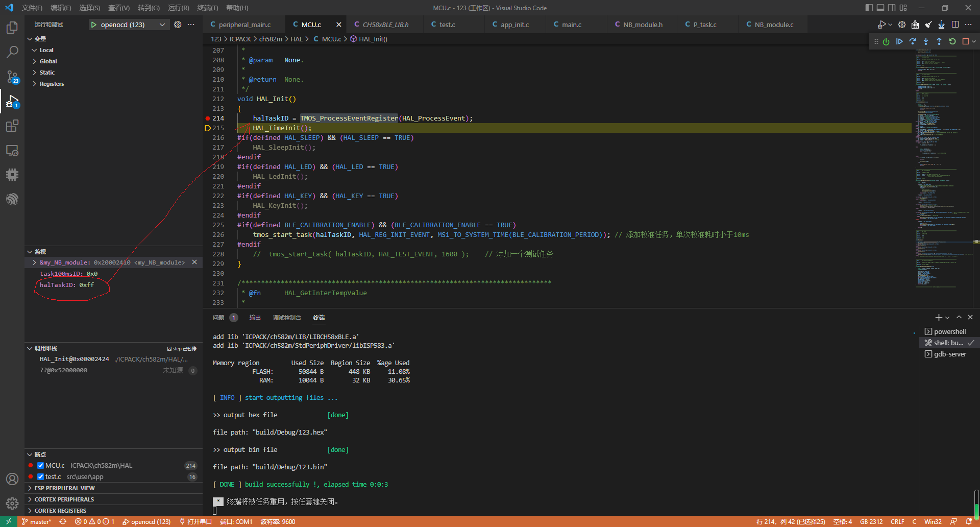
Task: Remove the &my_NB_module watch expression
Action: (194, 262)
